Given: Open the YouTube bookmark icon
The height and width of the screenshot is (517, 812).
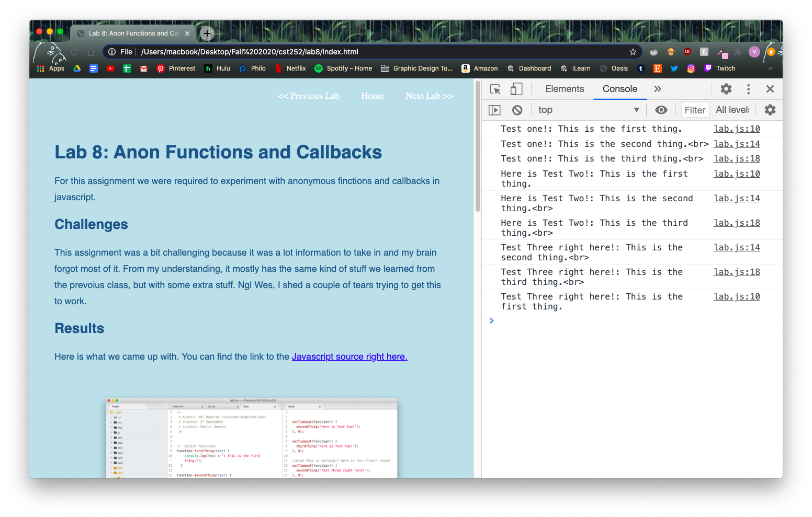Looking at the screenshot, I should pyautogui.click(x=110, y=68).
